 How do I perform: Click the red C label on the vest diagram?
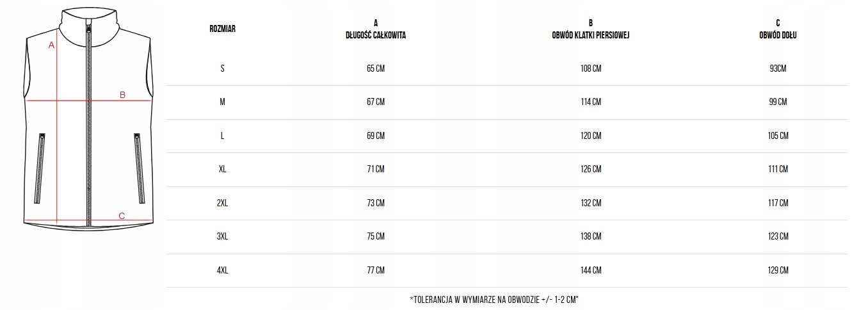pyautogui.click(x=122, y=216)
